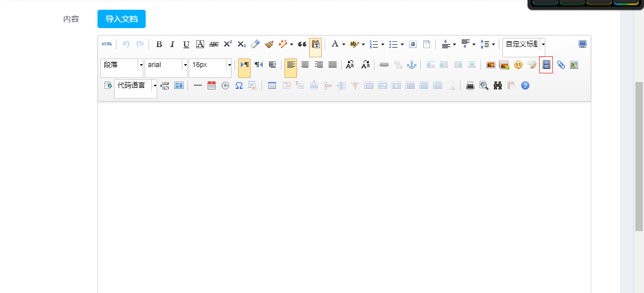Increase indent of the paragraph
This screenshot has width=644, height=293.
(272, 65)
